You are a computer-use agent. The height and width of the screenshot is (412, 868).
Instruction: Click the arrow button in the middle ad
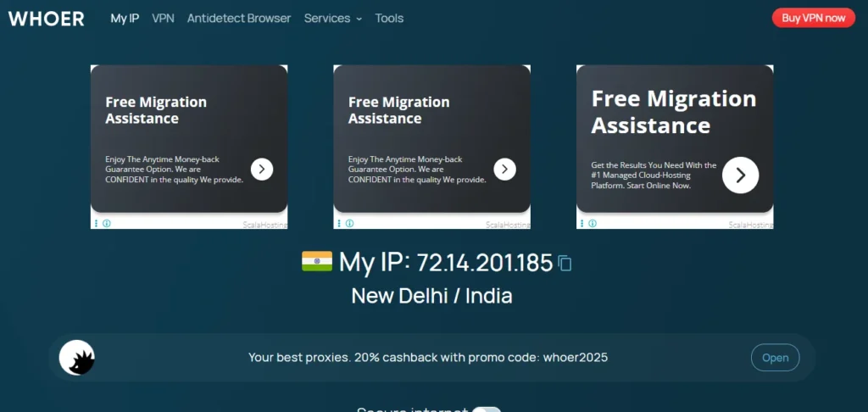(x=504, y=169)
